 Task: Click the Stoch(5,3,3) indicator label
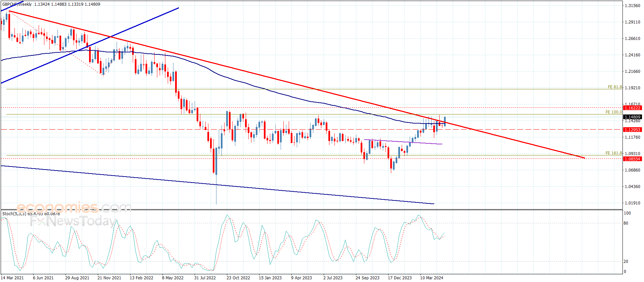[14, 214]
